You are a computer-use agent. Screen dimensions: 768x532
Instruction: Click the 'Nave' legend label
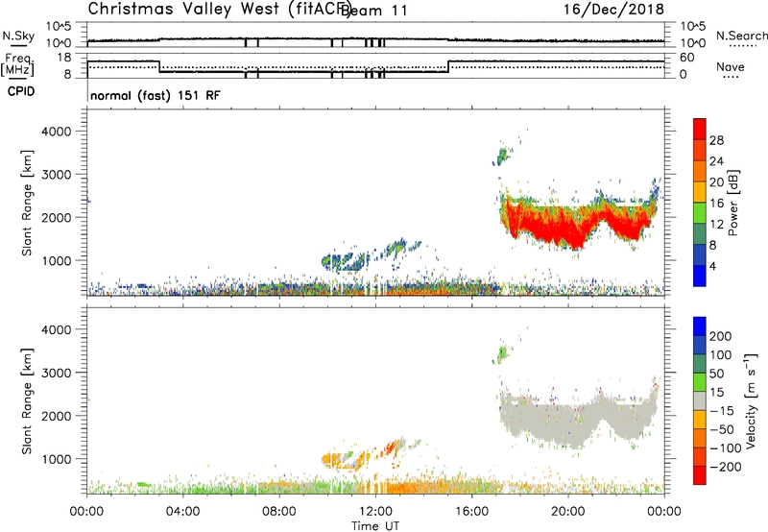(730, 66)
